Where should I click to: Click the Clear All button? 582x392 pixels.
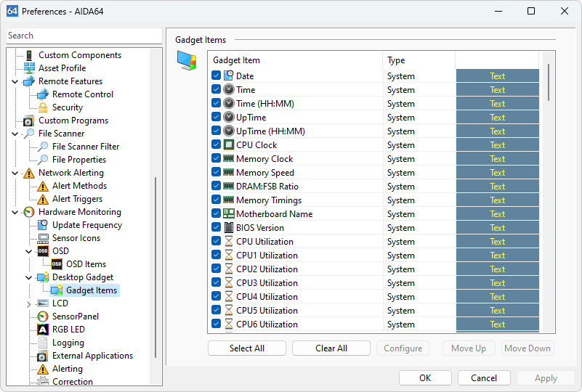[331, 348]
